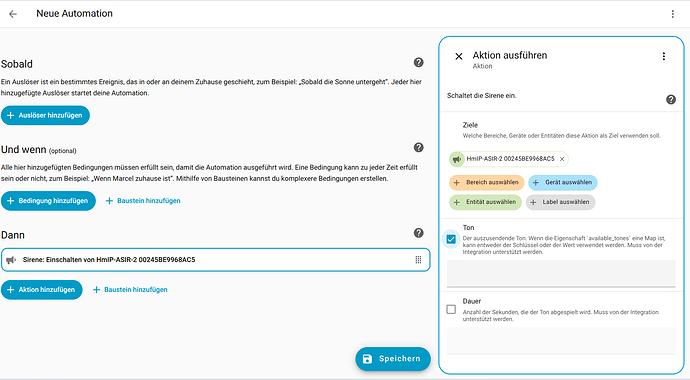Remove the HmIP-ASIR-2 00245BE9968AC5 target chip
Viewport: 690px width, 380px height.
coord(562,159)
